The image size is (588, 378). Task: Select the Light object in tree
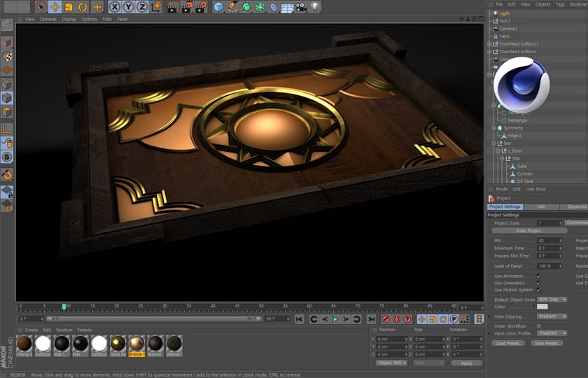coord(505,13)
